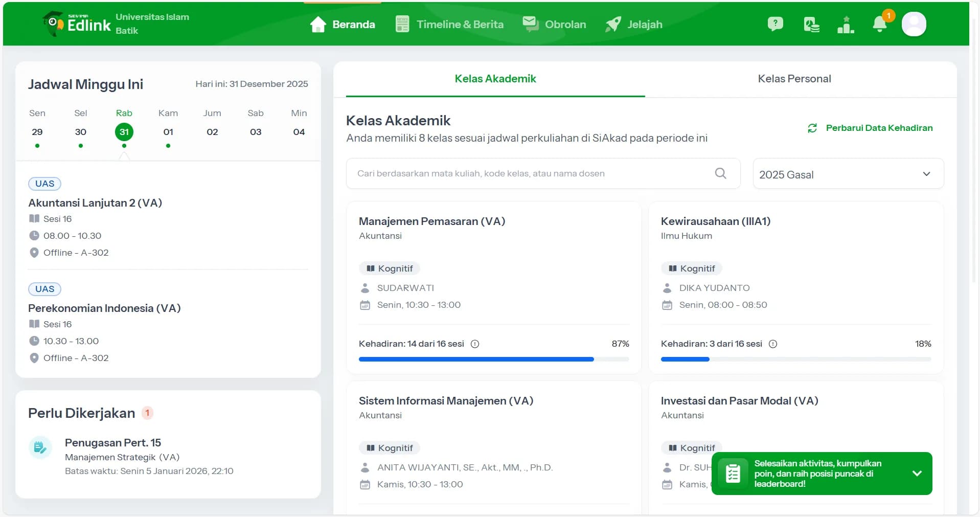980x517 pixels.
Task: Click the Edlink logo
Action: (77, 24)
